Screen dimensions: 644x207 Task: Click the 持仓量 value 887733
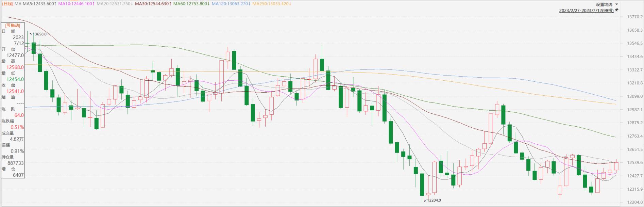pyautogui.click(x=16, y=163)
